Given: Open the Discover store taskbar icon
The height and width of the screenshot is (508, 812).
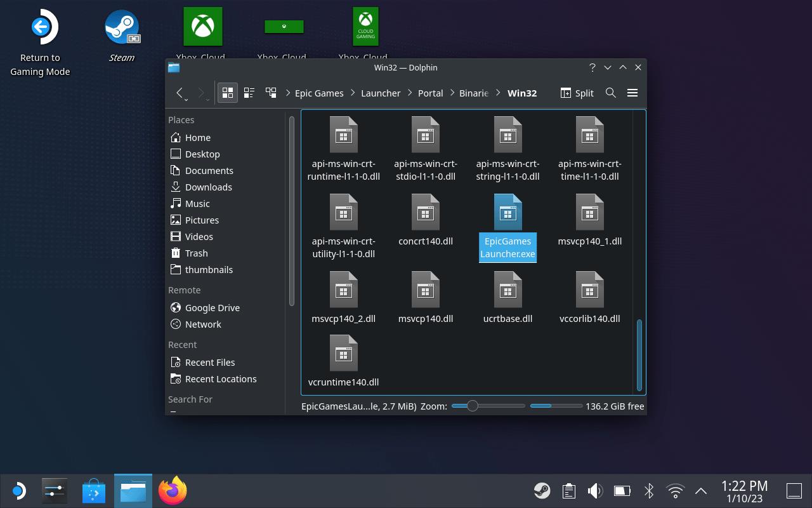Looking at the screenshot, I should click(94, 491).
